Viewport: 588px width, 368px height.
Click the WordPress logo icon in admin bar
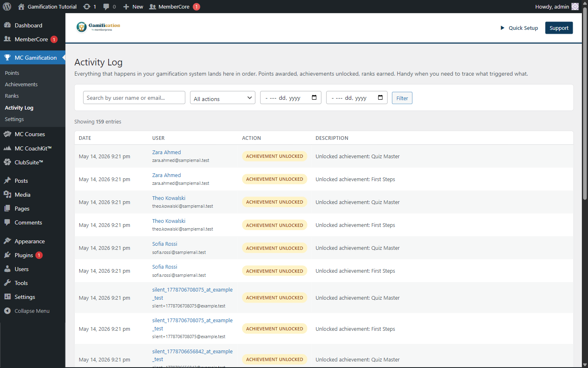coord(7,7)
